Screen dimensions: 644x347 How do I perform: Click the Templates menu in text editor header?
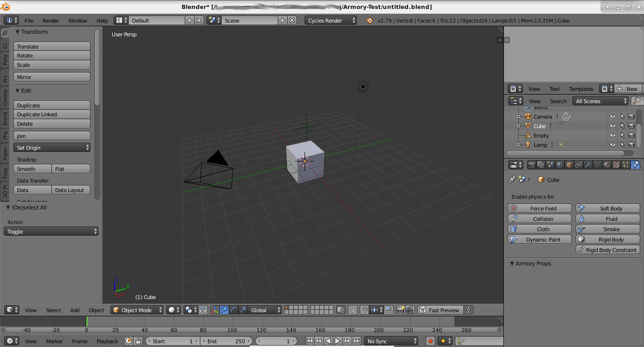point(581,89)
